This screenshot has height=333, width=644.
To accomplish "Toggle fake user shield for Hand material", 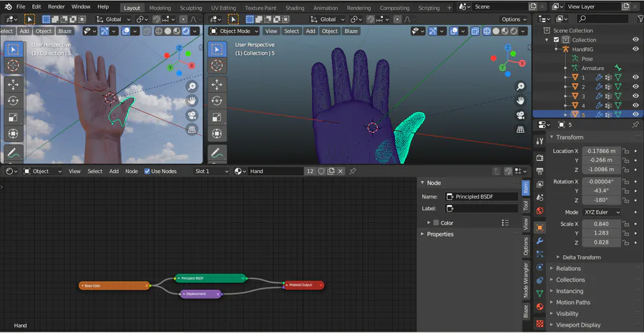I will click(x=321, y=171).
